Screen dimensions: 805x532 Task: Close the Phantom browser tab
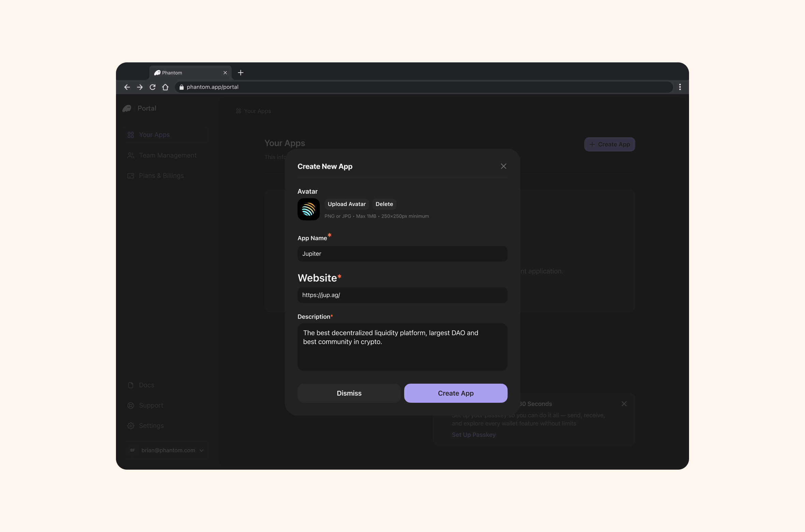click(225, 73)
